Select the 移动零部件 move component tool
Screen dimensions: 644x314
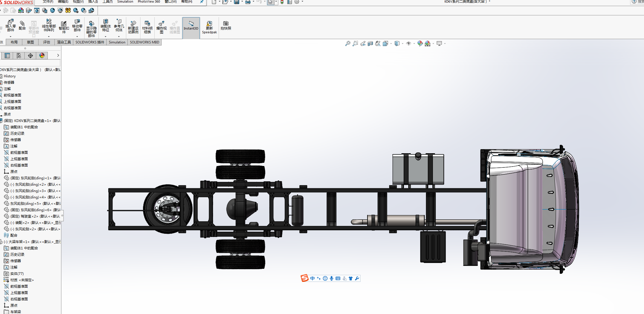tap(77, 25)
